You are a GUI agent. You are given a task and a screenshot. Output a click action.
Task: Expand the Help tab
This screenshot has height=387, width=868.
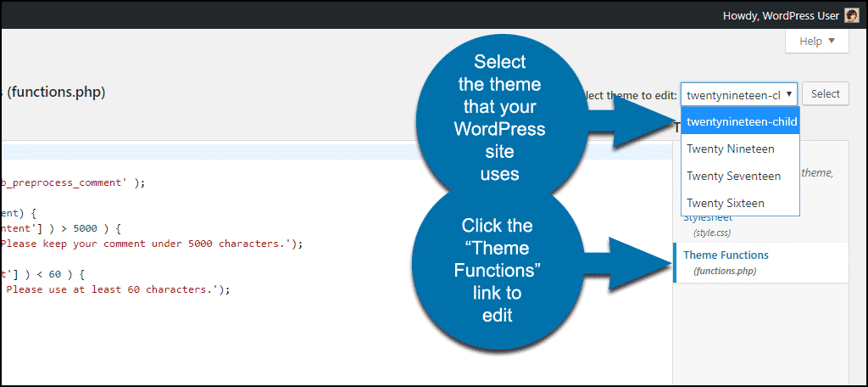(x=816, y=41)
